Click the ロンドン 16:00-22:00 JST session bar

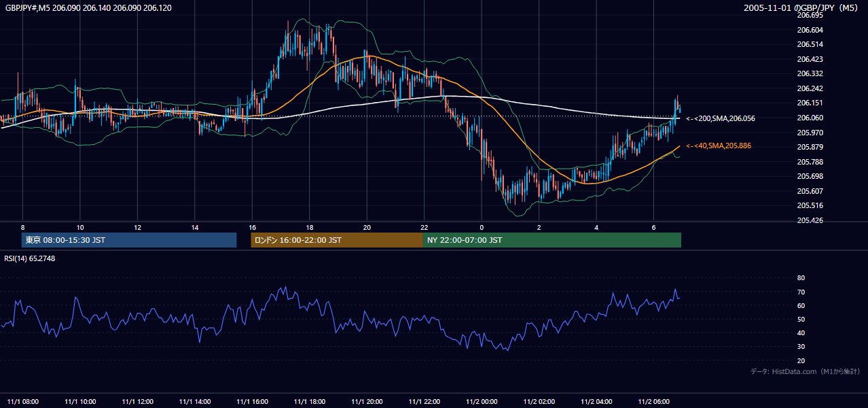coord(337,240)
